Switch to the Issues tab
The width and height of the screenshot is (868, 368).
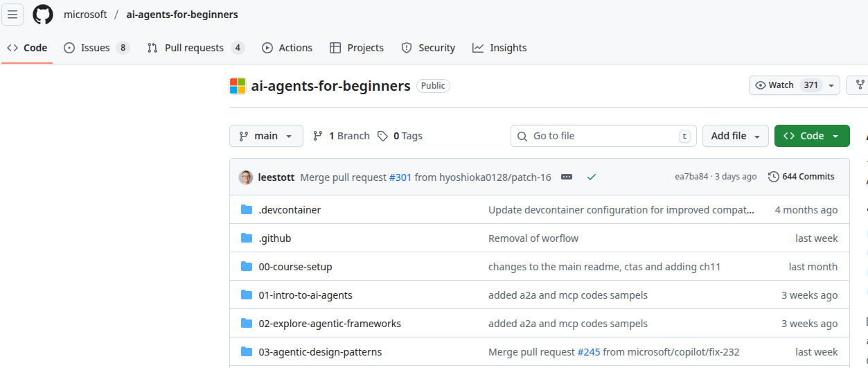[96, 48]
